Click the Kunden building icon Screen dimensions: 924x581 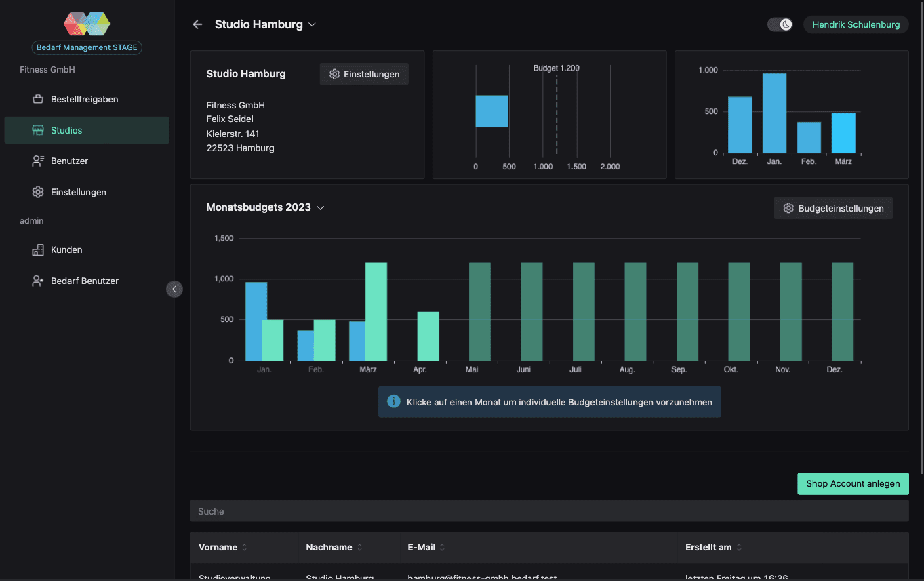(38, 249)
